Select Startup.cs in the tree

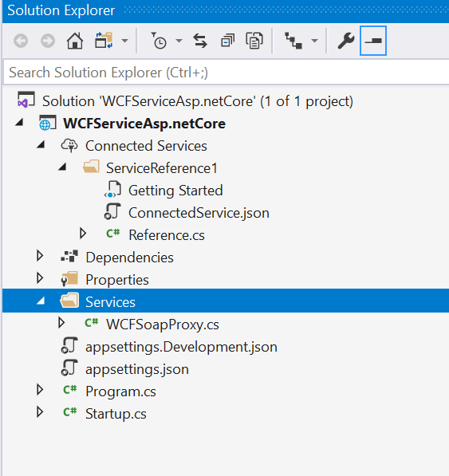[116, 414]
